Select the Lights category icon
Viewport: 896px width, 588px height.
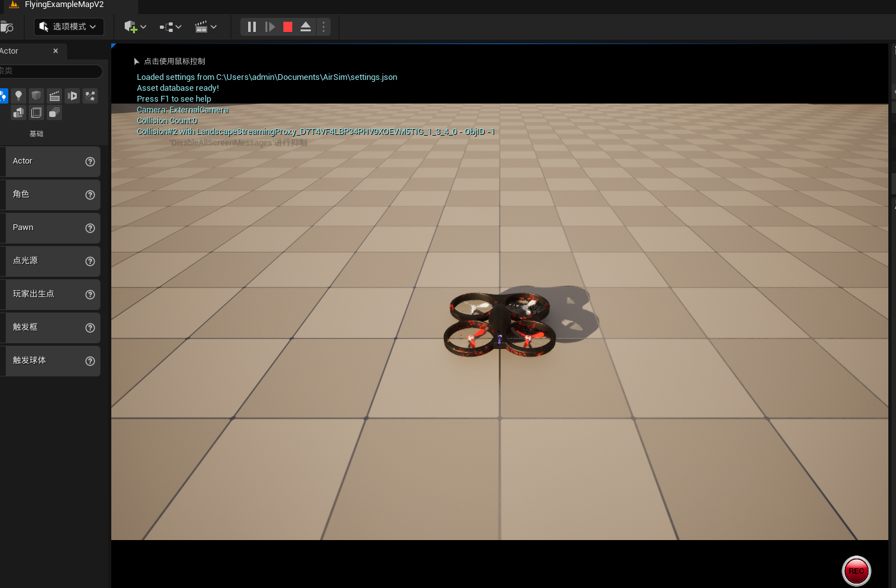tap(19, 96)
